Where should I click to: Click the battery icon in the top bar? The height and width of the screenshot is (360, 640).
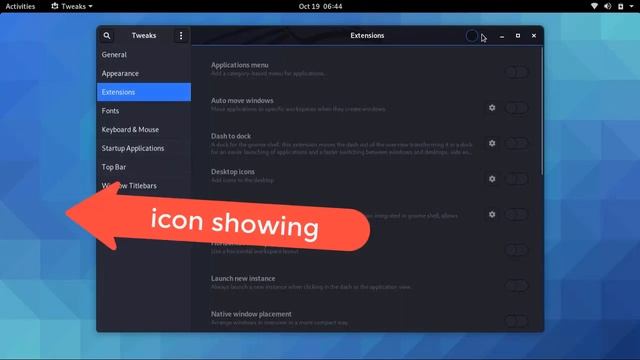(x=620, y=6)
